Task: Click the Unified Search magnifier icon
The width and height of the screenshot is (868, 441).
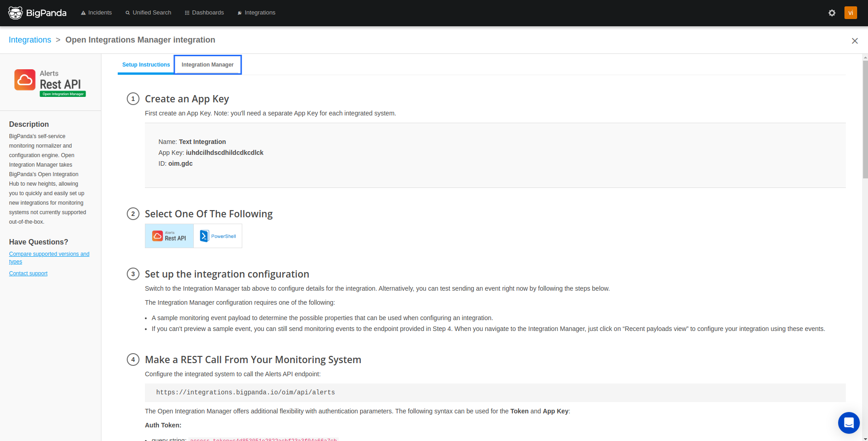Action: pyautogui.click(x=127, y=12)
